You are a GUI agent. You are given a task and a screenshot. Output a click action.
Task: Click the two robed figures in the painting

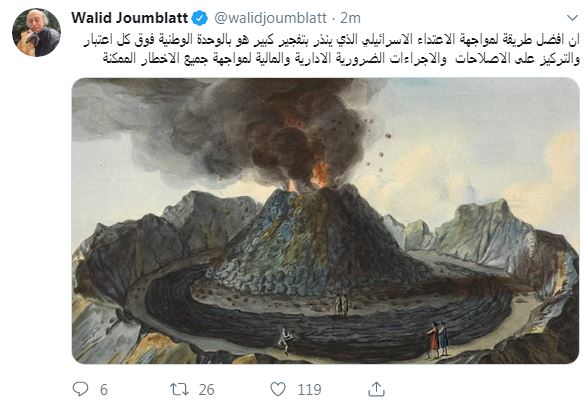(x=437, y=339)
